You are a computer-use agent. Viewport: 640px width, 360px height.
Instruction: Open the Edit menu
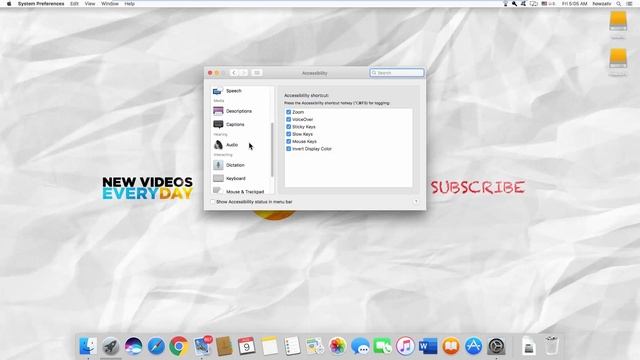[74, 4]
